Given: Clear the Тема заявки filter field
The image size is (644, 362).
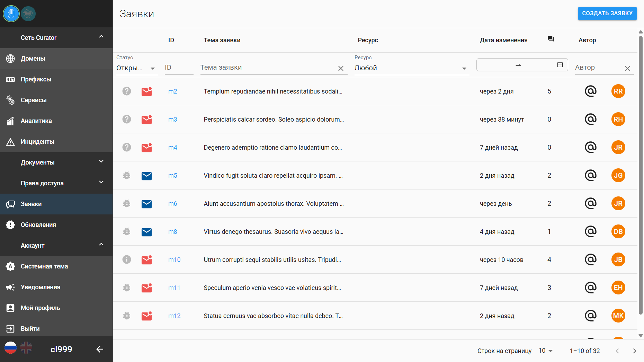Looking at the screenshot, I should pos(341,69).
